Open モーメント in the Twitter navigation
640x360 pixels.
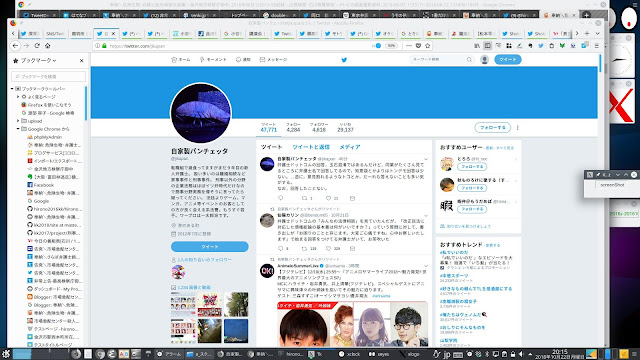click(x=213, y=60)
